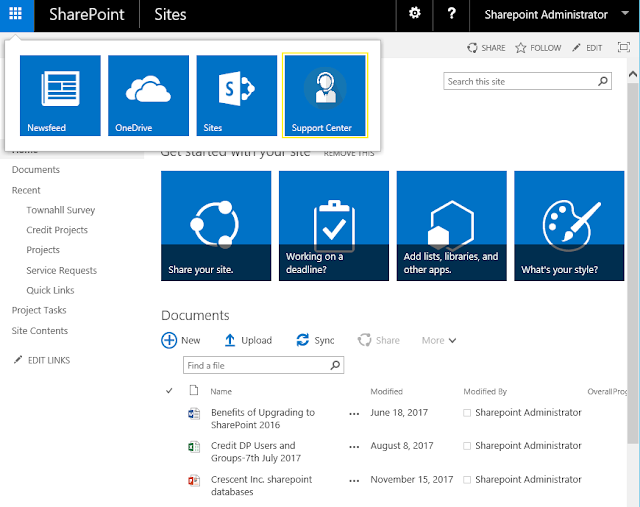Open the Working on a deadline tile

pos(334,226)
